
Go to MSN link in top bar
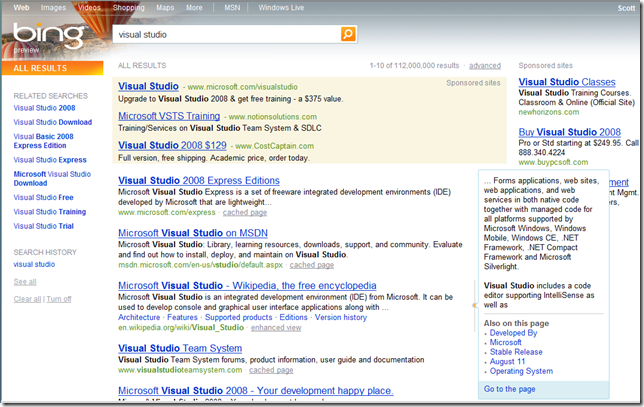(232, 7)
